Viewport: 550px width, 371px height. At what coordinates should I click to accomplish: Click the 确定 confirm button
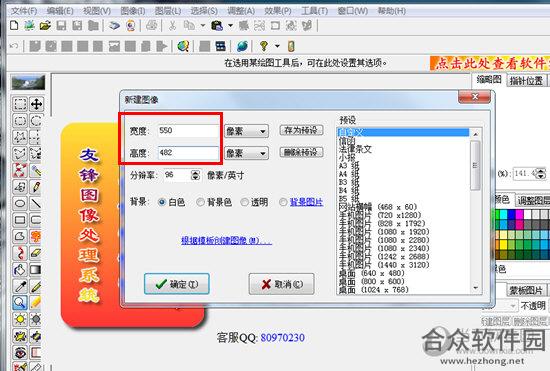pyautogui.click(x=177, y=284)
